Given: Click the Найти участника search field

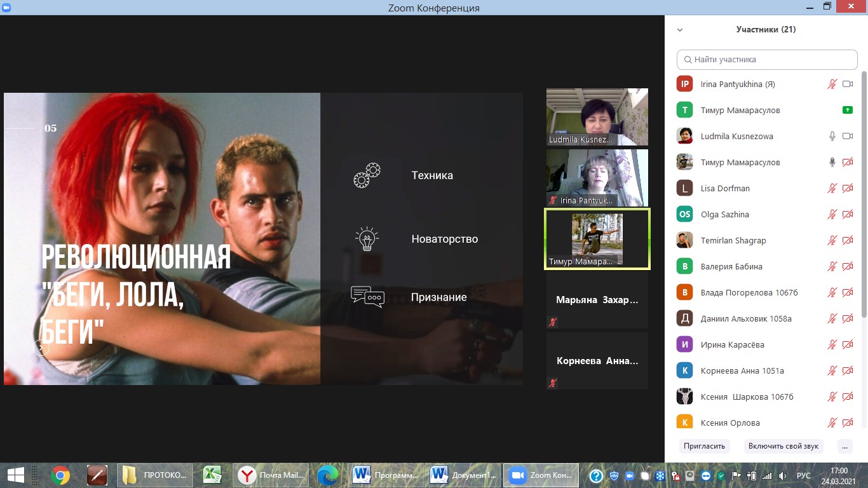Looking at the screenshot, I should point(767,59).
